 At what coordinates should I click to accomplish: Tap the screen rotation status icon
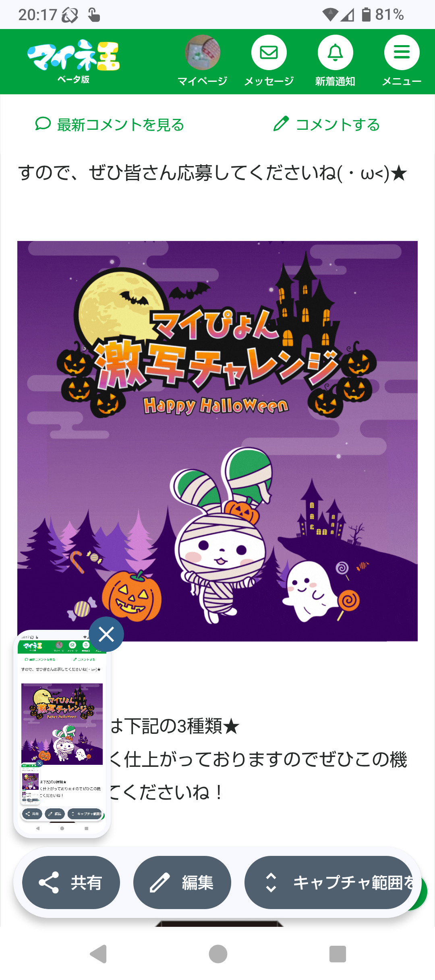pyautogui.click(x=70, y=15)
